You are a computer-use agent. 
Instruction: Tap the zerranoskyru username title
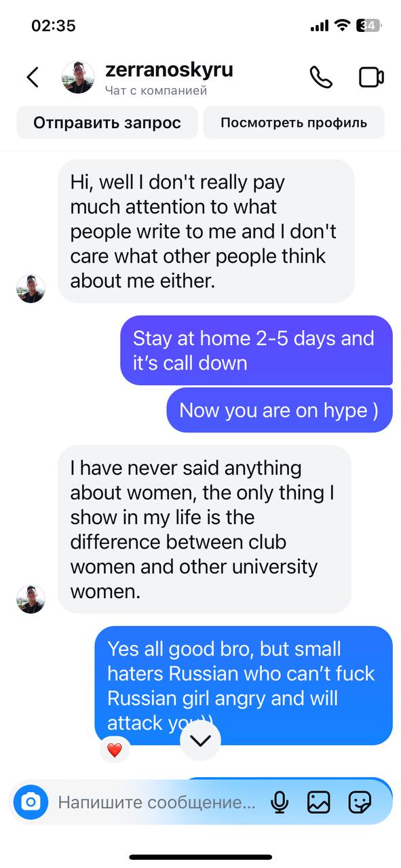tap(170, 69)
